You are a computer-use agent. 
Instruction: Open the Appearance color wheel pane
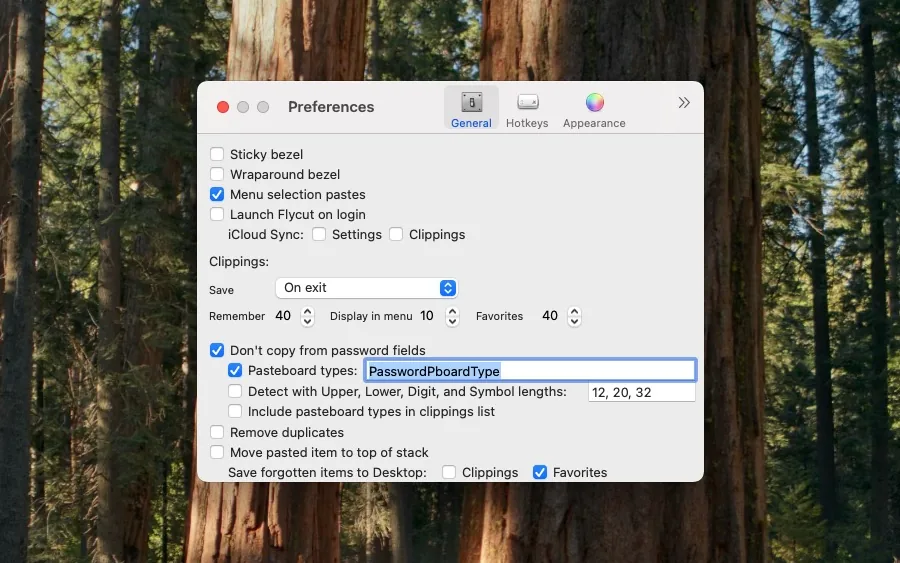pos(594,108)
